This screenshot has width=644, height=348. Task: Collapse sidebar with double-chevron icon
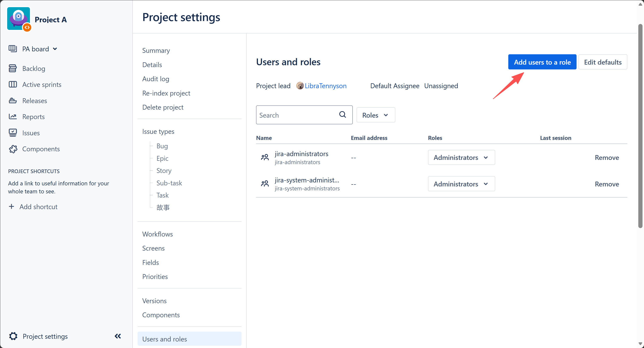tap(118, 336)
